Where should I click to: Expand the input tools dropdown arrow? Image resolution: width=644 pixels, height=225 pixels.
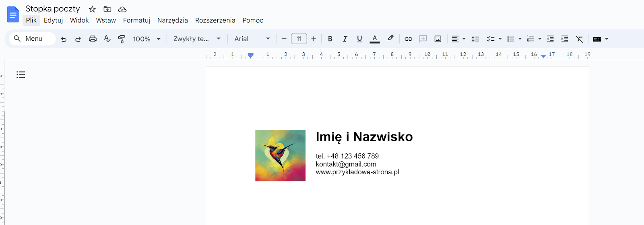pyautogui.click(x=607, y=39)
